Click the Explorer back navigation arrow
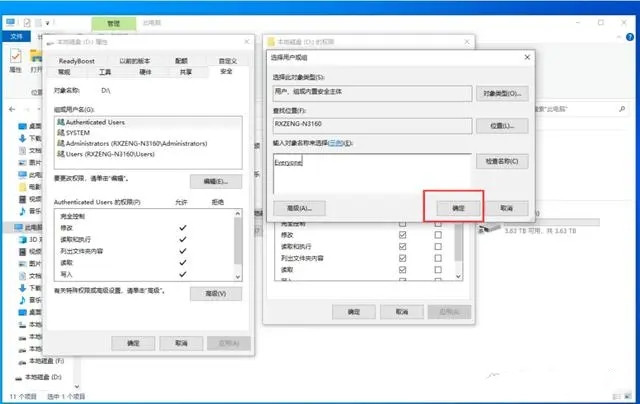Image resolution: width=640 pixels, height=404 pixels. pyautogui.click(x=12, y=109)
